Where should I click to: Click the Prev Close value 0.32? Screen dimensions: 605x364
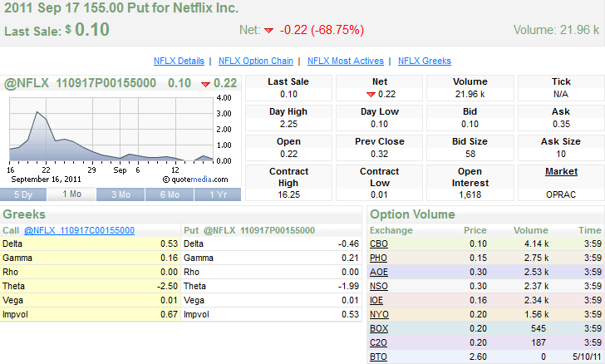(x=379, y=154)
